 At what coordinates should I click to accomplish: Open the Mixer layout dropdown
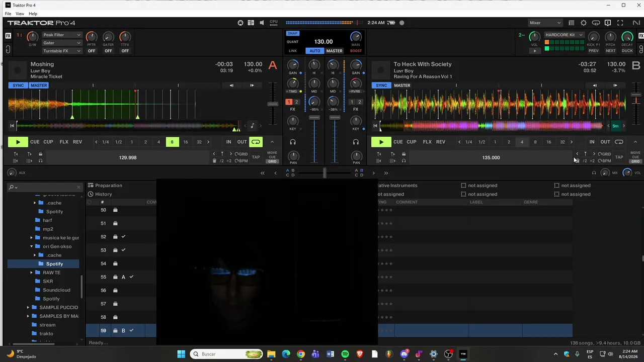(x=545, y=23)
